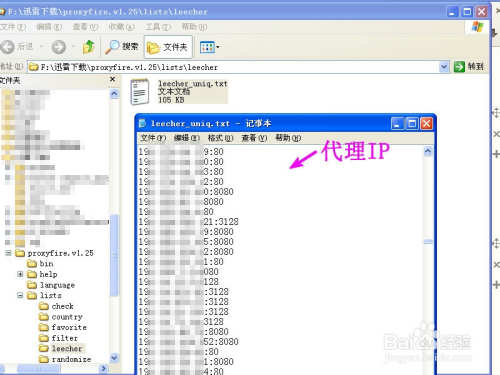Click the Notepad vertical scrollbar thumb
Viewport: 500px width, 375px height.
(428, 242)
